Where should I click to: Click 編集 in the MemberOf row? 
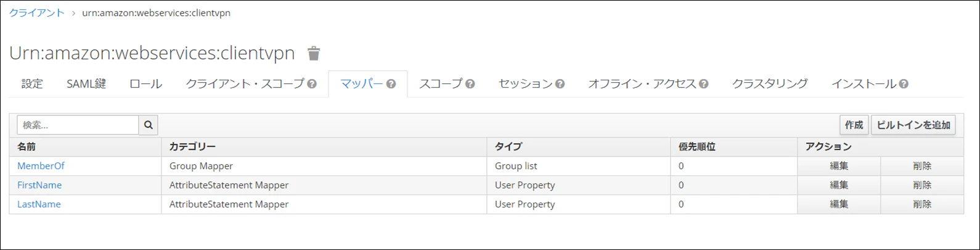(x=839, y=166)
